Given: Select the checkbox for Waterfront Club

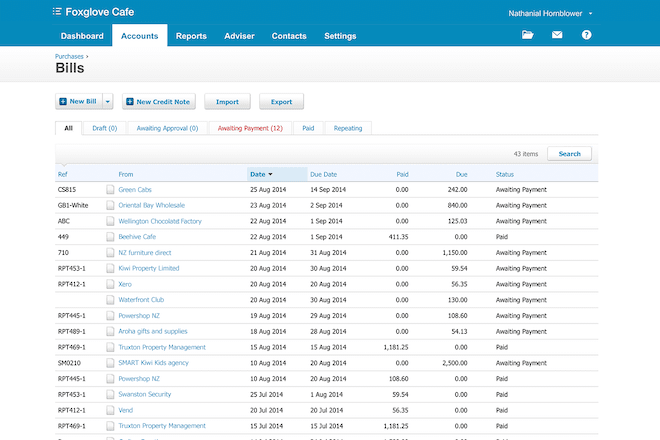Looking at the screenshot, I should click(110, 300).
